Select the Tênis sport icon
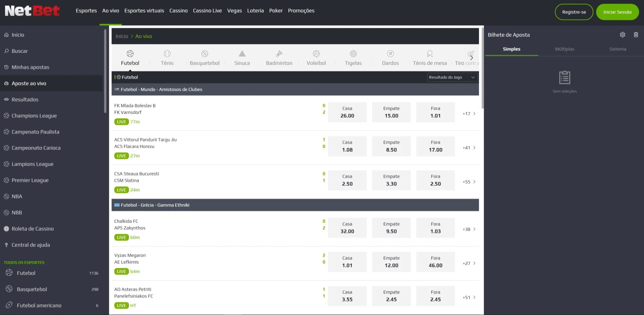This screenshot has width=644, height=315. pos(167,54)
